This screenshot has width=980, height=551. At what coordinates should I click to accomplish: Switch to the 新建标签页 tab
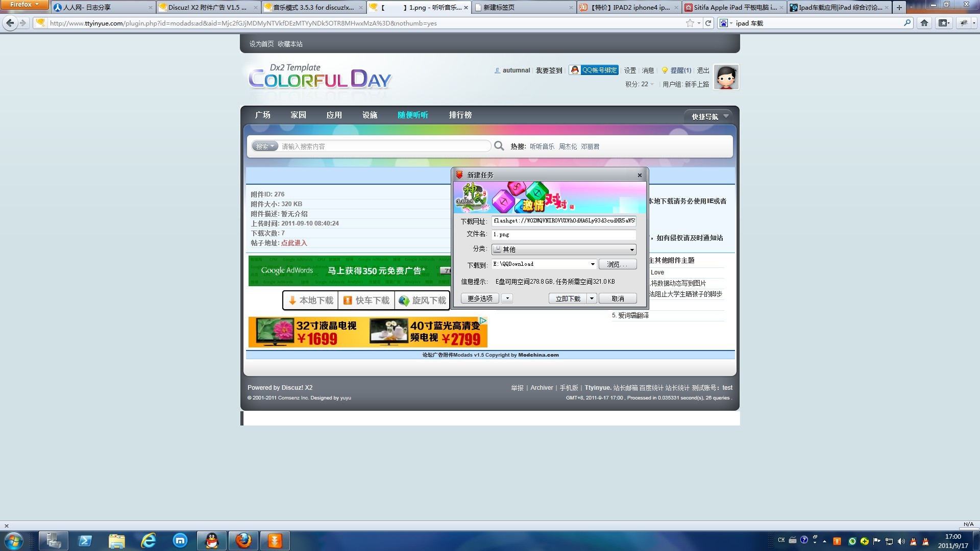pos(523,7)
